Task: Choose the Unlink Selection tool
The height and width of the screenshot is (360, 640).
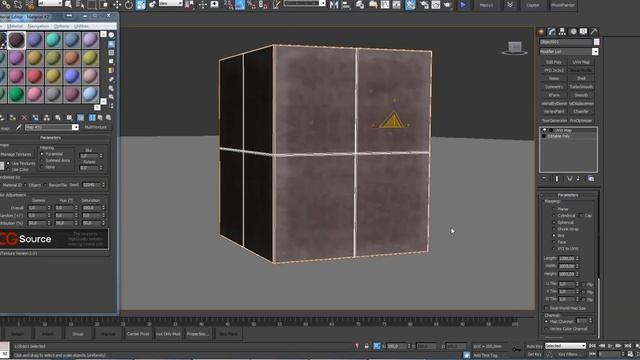Action: point(18,4)
